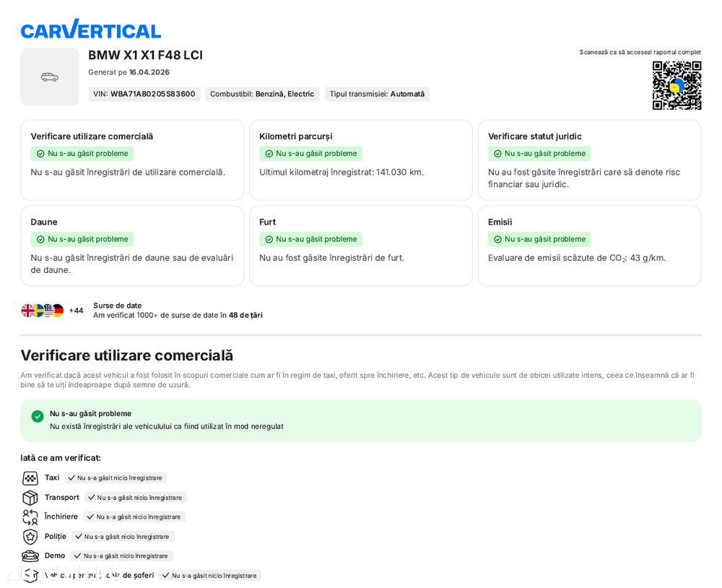Click the +44 additional countries label
The width and height of the screenshot is (722, 588).
pos(76,311)
